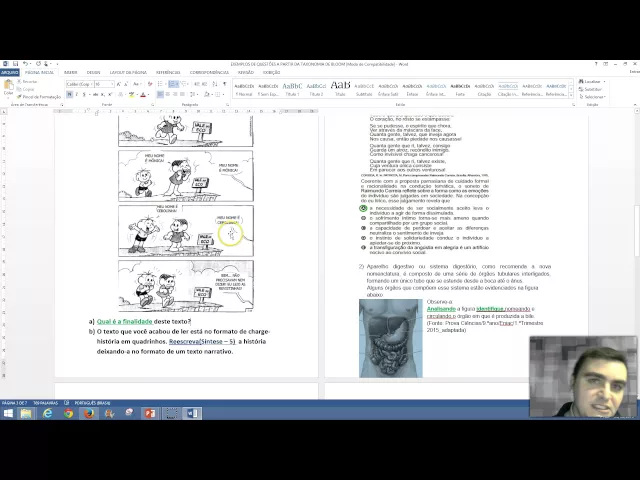This screenshot has height=480, width=640.
Task: Open multilevel list menu
Action: click(184, 84)
